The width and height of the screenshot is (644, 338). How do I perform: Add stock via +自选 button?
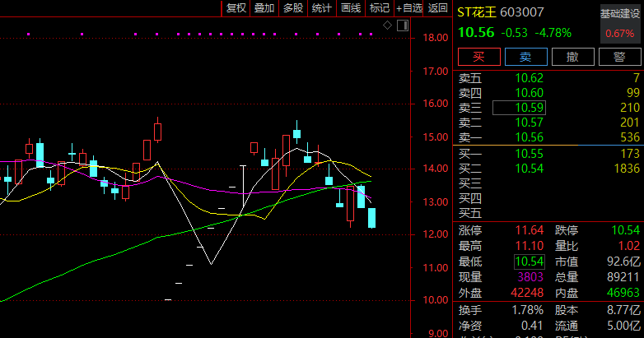(x=408, y=8)
